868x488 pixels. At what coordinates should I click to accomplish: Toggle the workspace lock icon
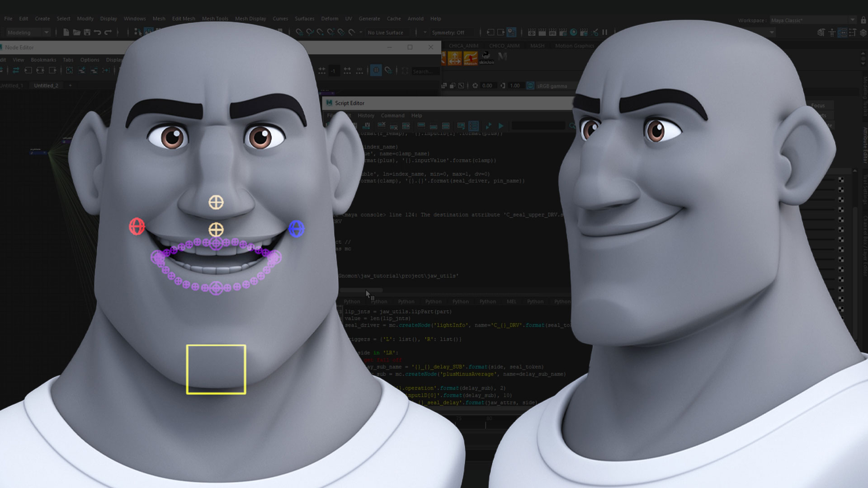pyautogui.click(x=863, y=20)
